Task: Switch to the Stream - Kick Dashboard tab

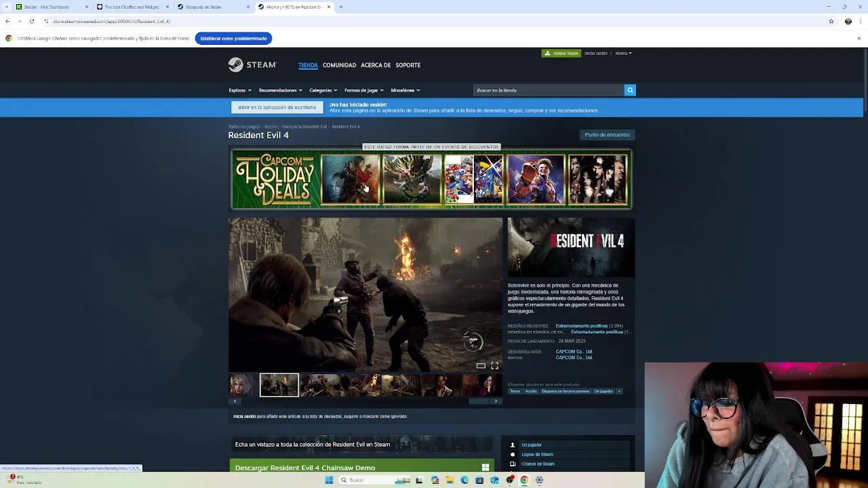Action: pyautogui.click(x=52, y=7)
